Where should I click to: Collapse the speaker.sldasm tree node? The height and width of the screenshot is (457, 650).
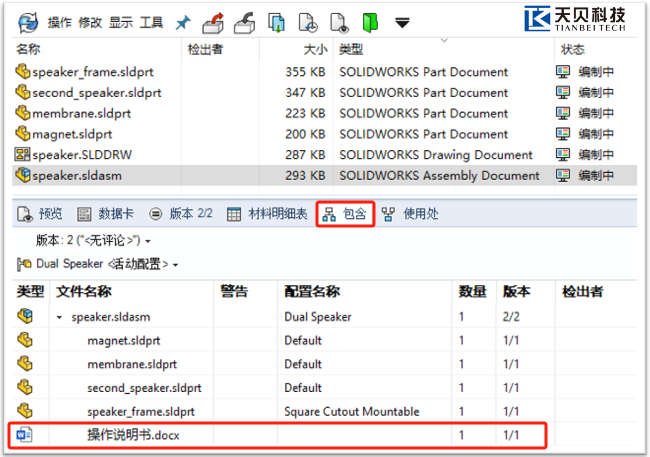59,317
